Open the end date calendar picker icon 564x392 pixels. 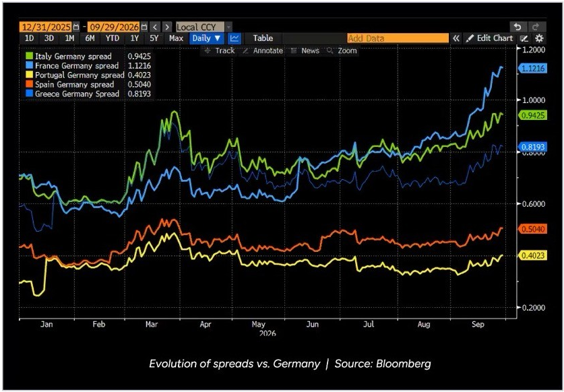coord(144,27)
